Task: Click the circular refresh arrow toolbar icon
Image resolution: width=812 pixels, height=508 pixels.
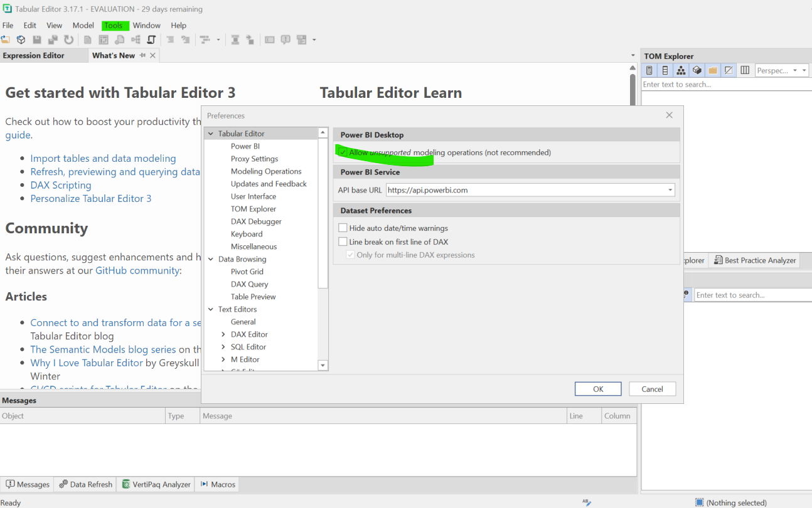Action: (68, 40)
